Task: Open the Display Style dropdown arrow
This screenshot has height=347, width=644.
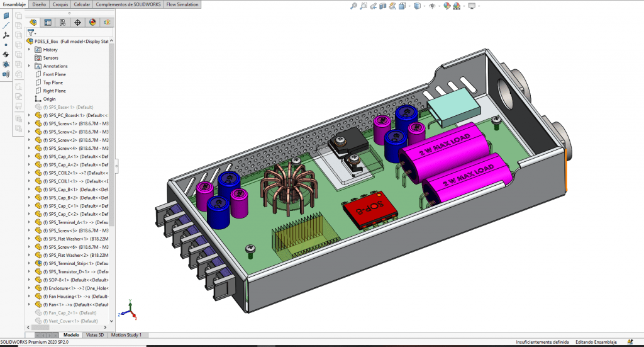Action: pyautogui.click(x=425, y=6)
